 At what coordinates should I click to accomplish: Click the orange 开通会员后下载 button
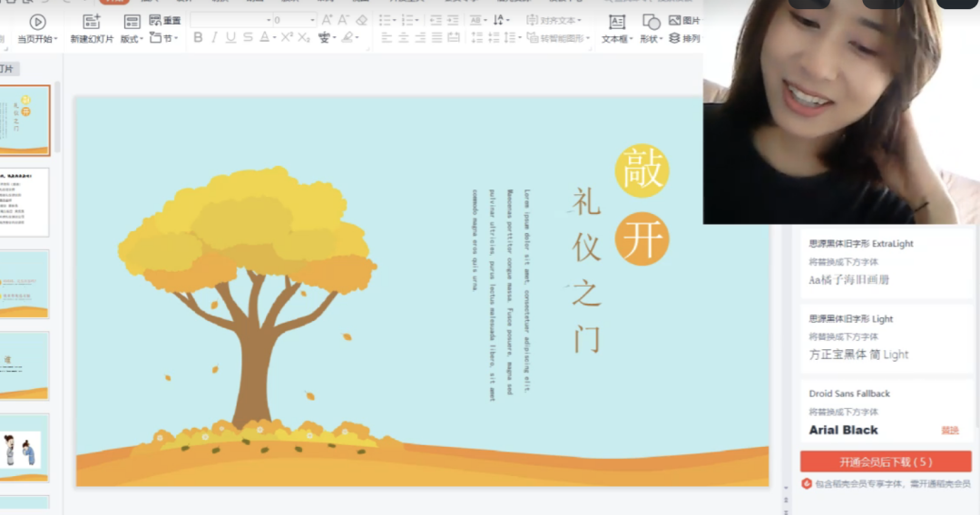coord(886,462)
